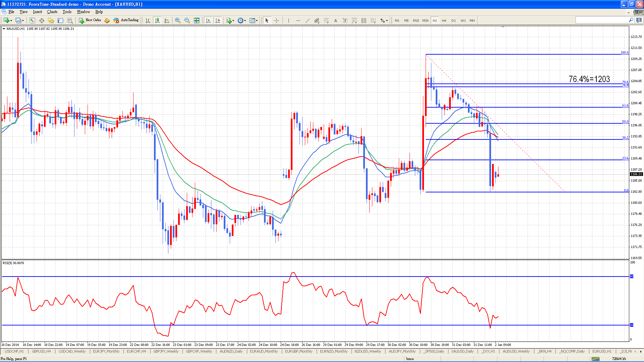Select the trendline drawing tool

tap(307, 20)
